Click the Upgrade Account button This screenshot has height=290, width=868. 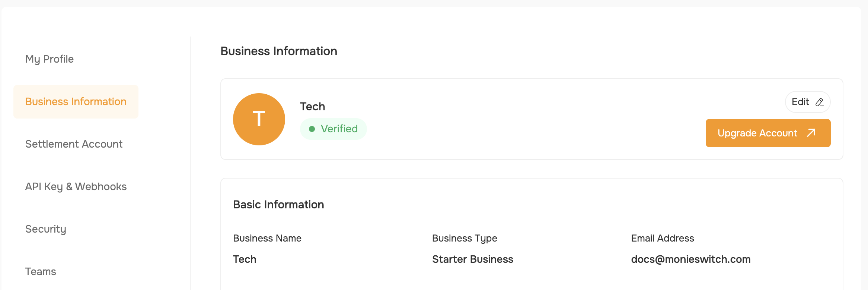[x=768, y=133]
